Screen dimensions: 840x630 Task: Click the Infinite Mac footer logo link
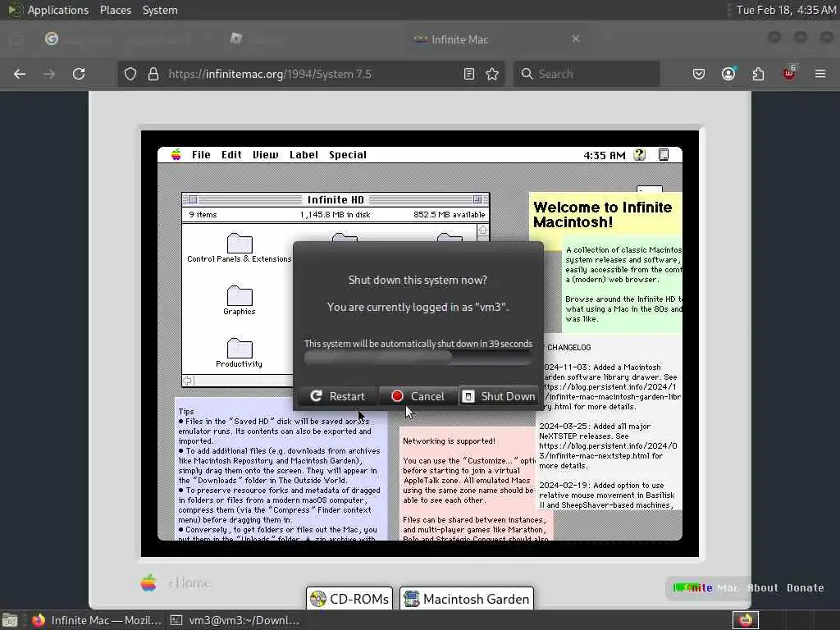[x=705, y=587]
